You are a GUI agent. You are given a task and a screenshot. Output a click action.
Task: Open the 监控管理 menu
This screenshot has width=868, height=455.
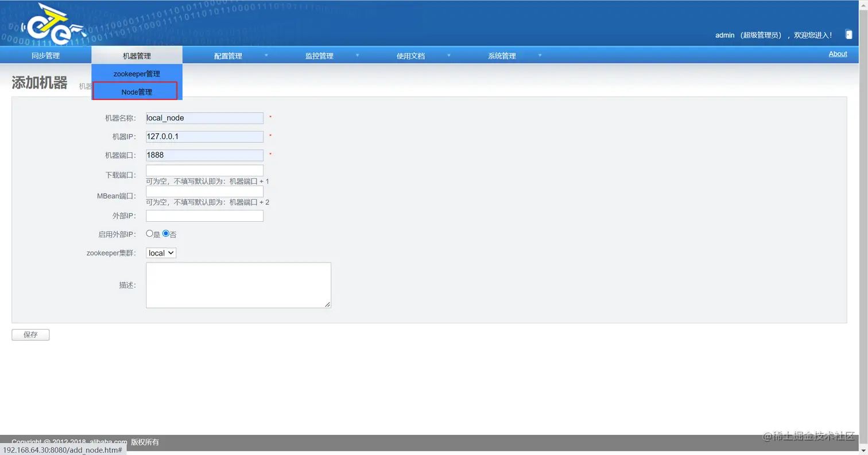tap(319, 56)
